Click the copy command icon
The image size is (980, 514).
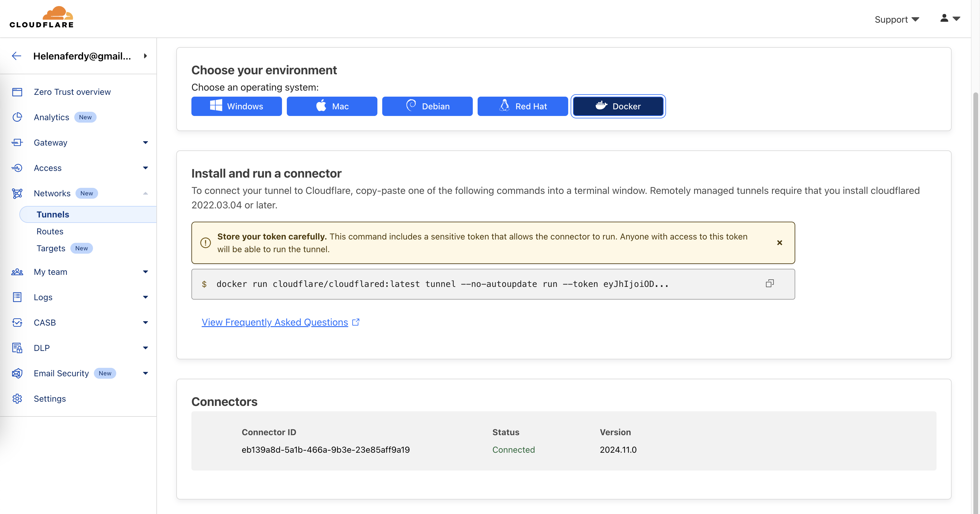[769, 284]
